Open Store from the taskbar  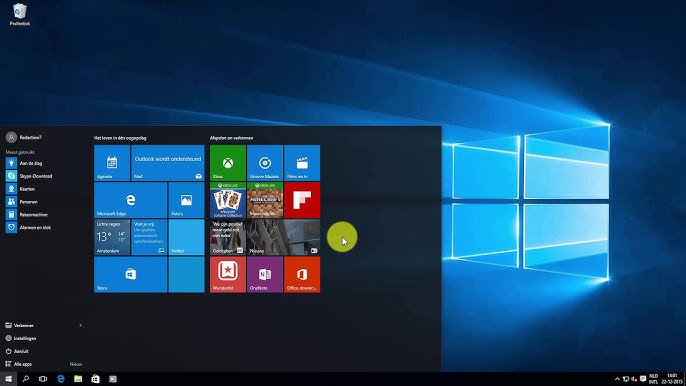pyautogui.click(x=95, y=379)
